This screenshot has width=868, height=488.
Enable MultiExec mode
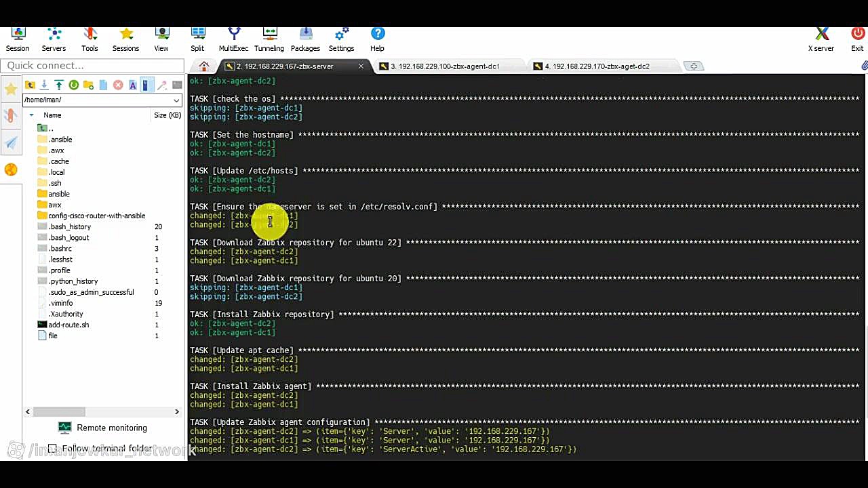233,40
